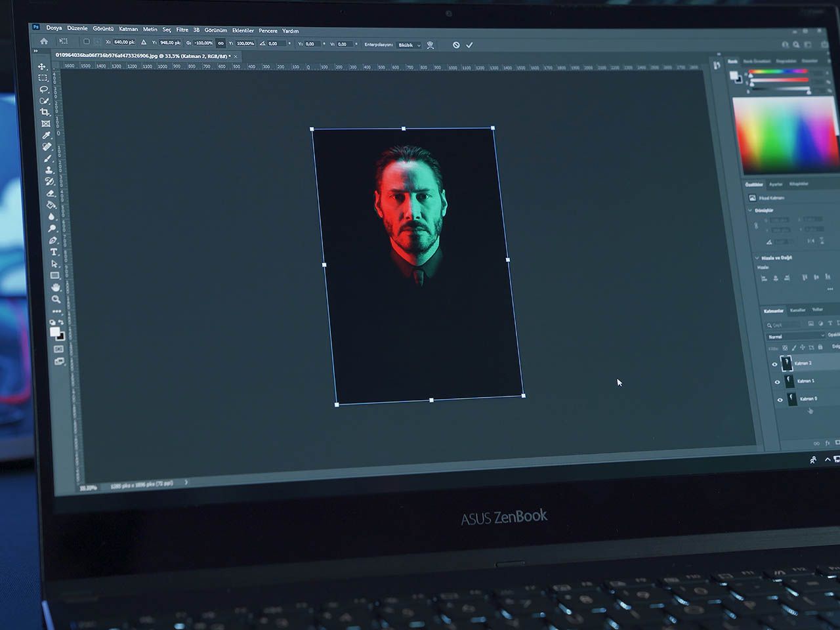
Task: Select the Quick Selection tool
Action: [x=45, y=101]
